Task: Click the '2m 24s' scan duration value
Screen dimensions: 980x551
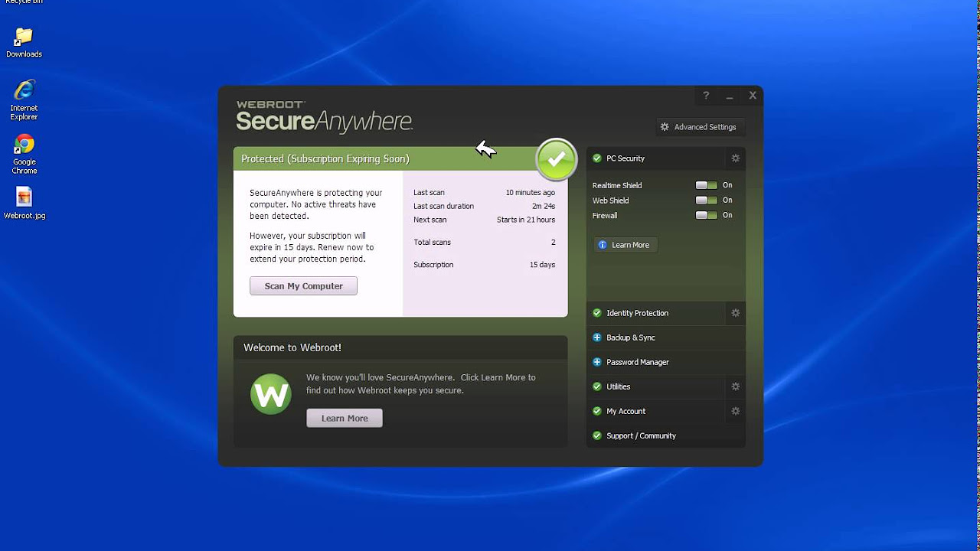Action: pos(544,206)
